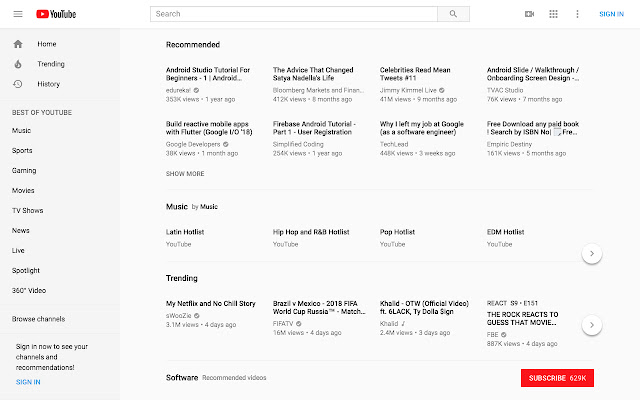The width and height of the screenshot is (640, 400).
Task: Click into the Search field
Action: pyautogui.click(x=293, y=14)
